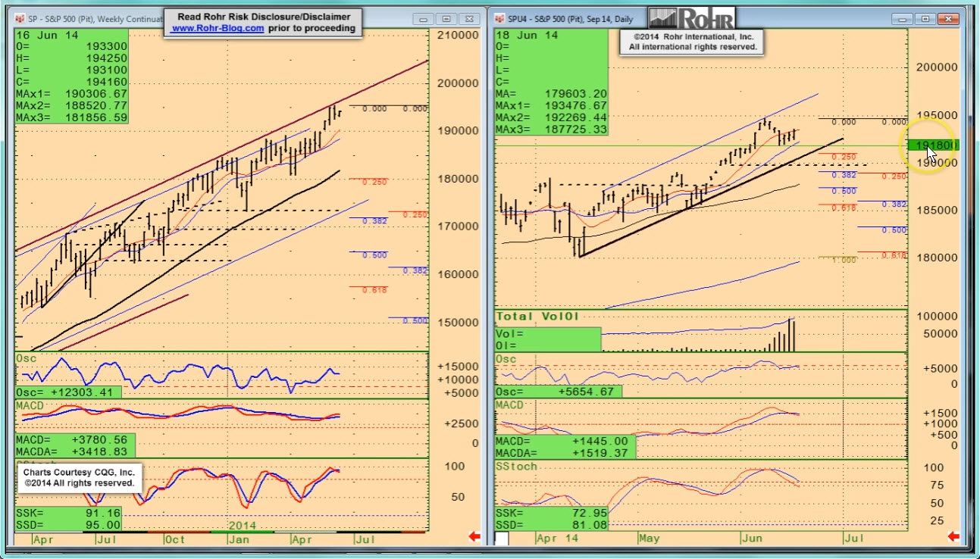The height and width of the screenshot is (559, 980).
Task: Select the weekly SP chart title bar
Action: 91,18
